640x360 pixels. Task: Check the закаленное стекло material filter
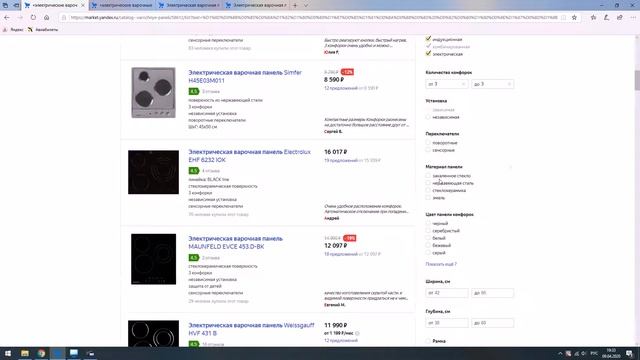428,176
